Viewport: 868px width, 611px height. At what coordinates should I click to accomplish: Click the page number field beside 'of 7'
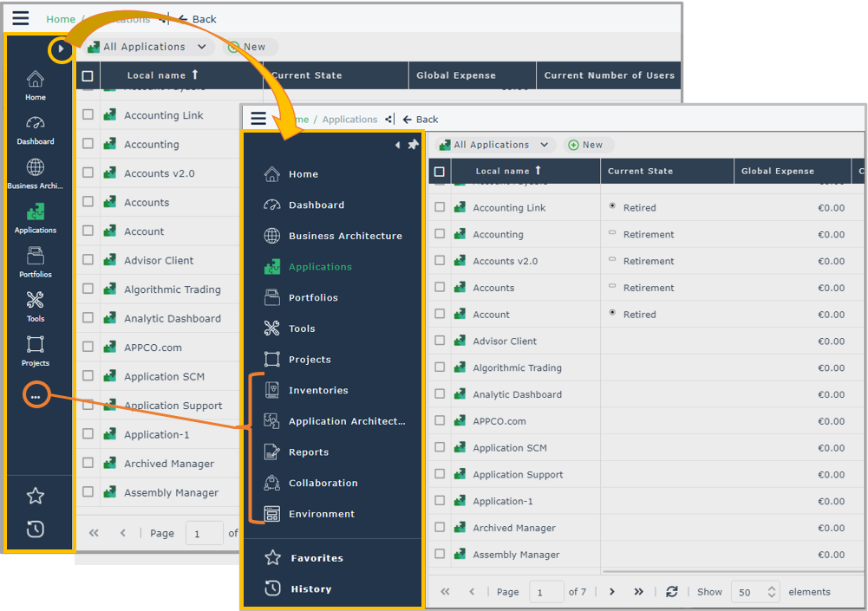pos(546,592)
